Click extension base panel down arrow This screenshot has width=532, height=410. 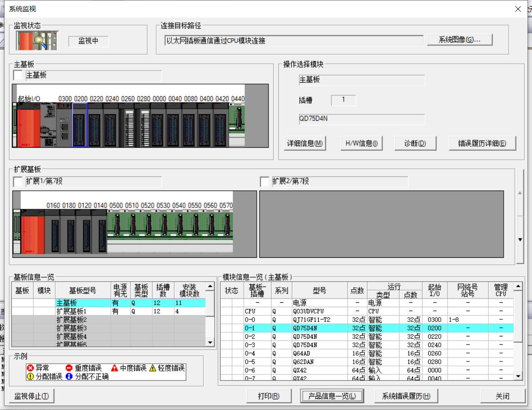(520, 240)
